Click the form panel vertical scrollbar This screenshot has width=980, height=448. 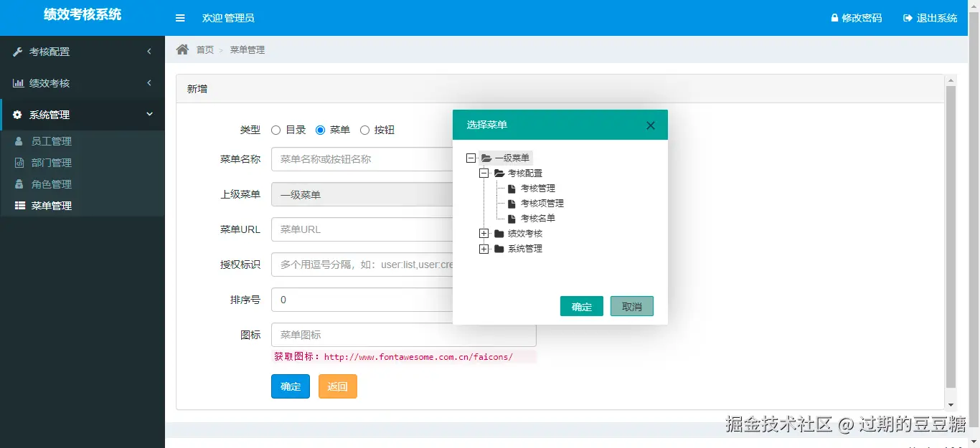coord(951,237)
